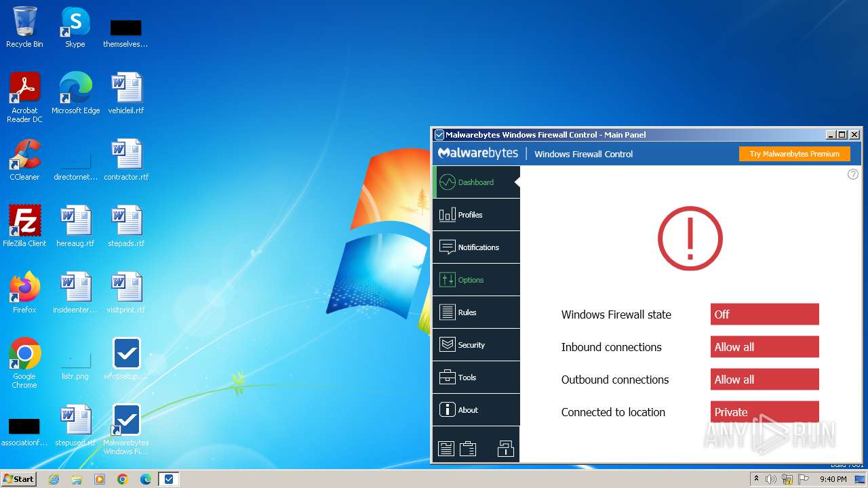Screen dimensions: 868x488
Task: Minimize the Firewall Control window
Action: (831, 135)
